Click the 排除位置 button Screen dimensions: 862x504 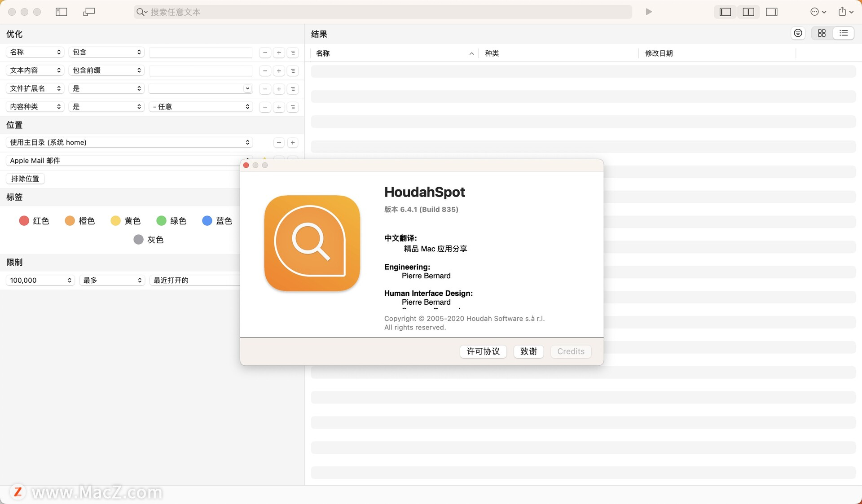(x=25, y=179)
